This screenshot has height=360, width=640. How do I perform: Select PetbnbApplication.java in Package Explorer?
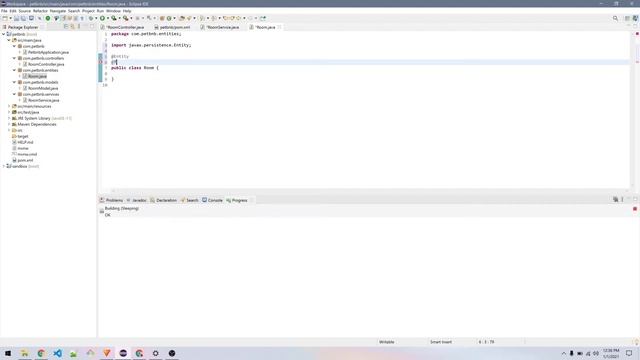click(x=48, y=52)
